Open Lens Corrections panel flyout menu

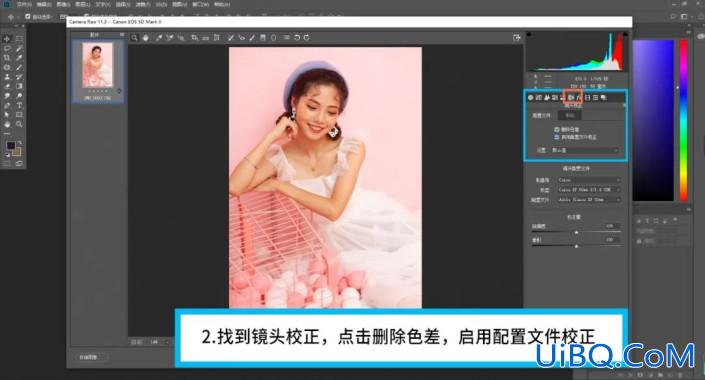pyautogui.click(x=624, y=105)
